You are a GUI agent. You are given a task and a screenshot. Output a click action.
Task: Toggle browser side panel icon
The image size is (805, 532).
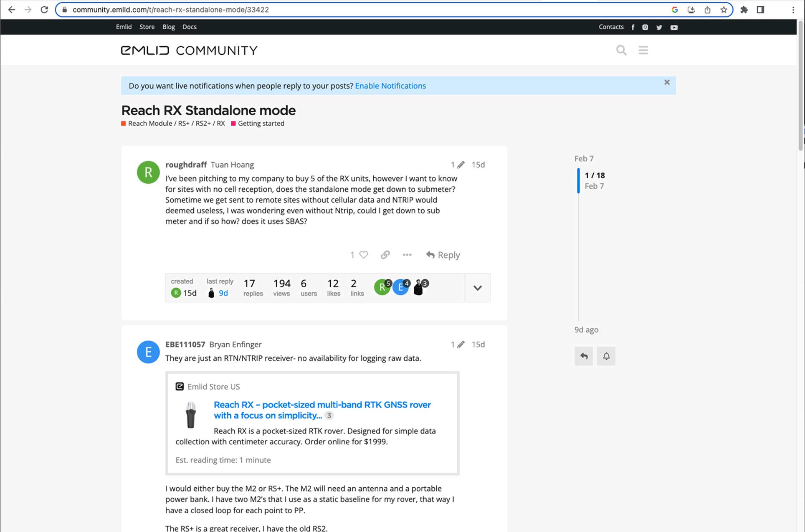pyautogui.click(x=760, y=10)
